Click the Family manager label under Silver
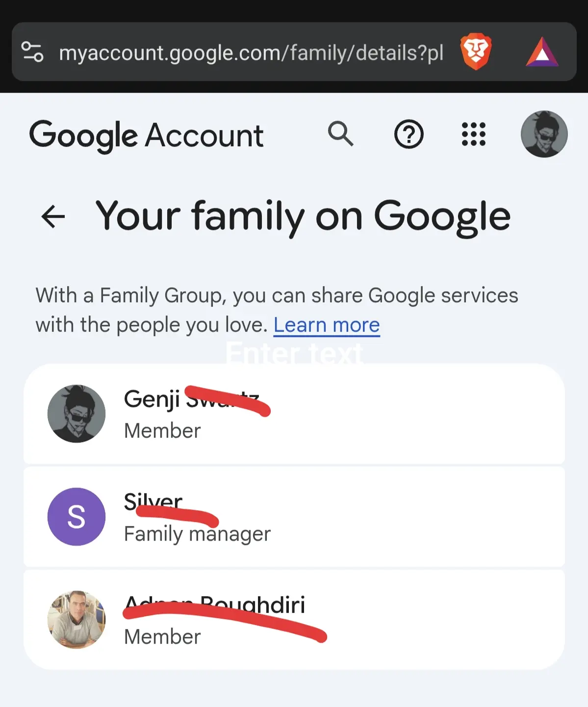The height and width of the screenshot is (707, 588). [x=197, y=534]
